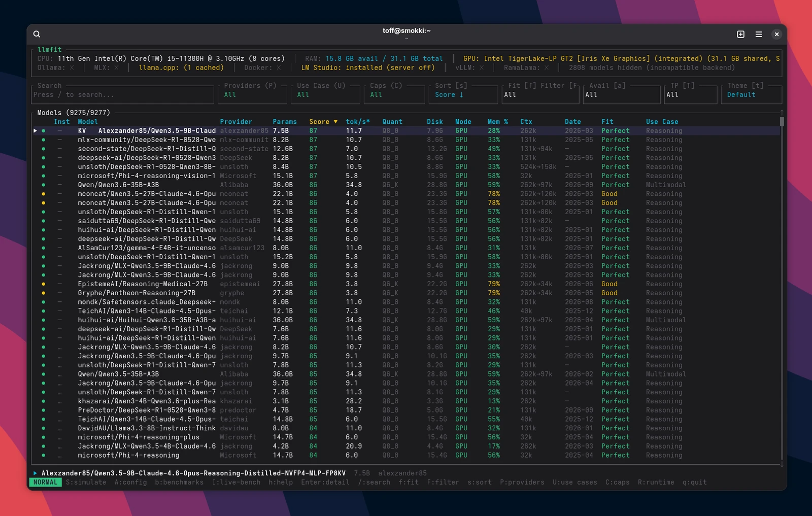Image resolution: width=812 pixels, height=516 pixels.
Task: Select the AlSamCur123/gemma-4-E4B-it-uncenso row
Action: [x=406, y=248]
